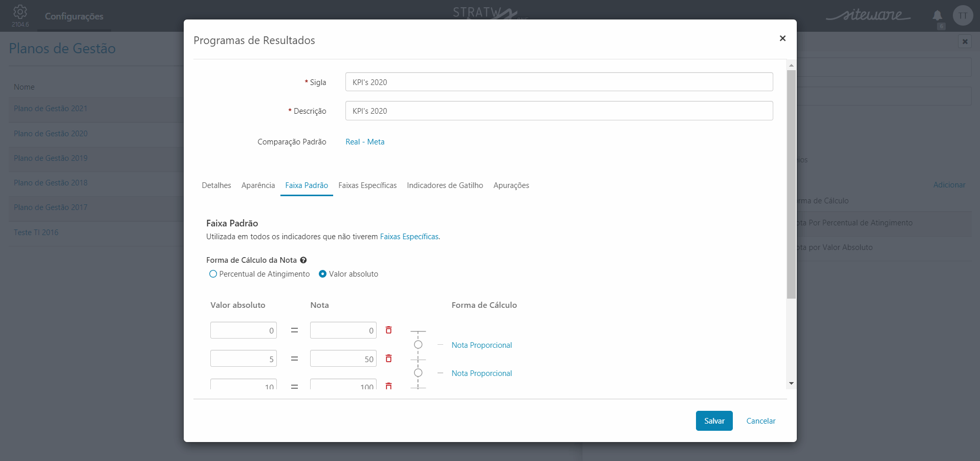Viewport: 980px width, 461px height.
Task: Select Percentual de Atingimento radio option
Action: (213, 274)
